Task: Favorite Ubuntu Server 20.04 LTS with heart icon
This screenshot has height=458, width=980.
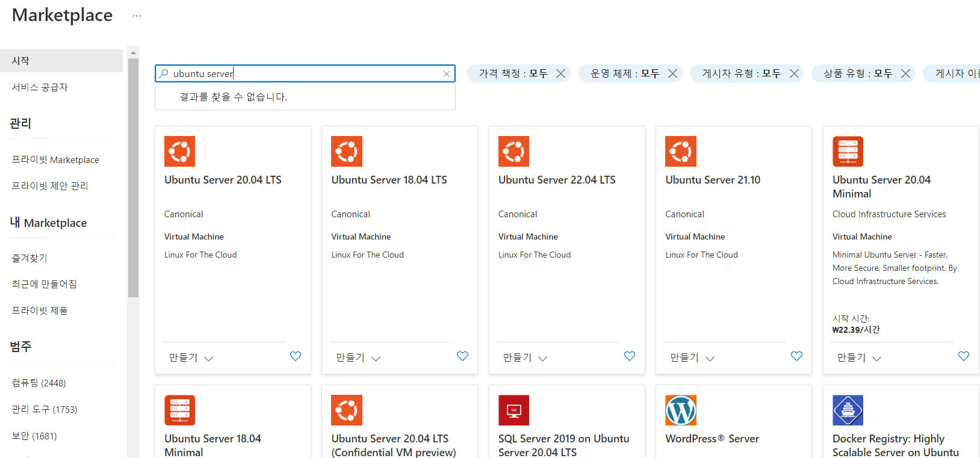Action: pos(296,356)
